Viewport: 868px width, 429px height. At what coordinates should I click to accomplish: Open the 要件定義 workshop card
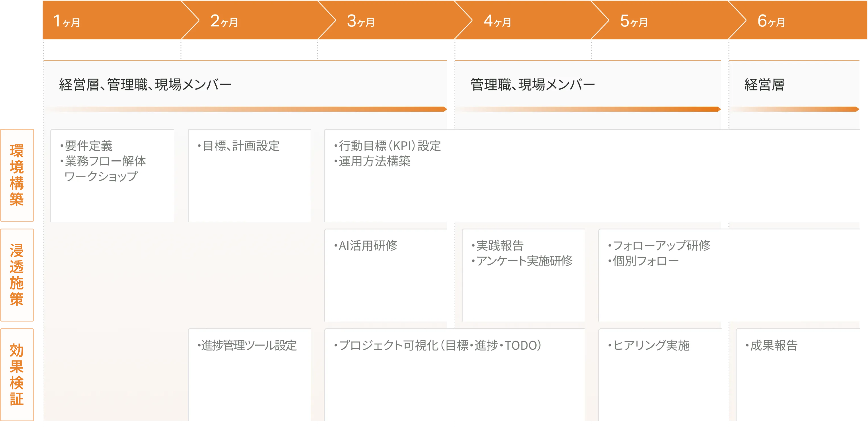point(112,175)
